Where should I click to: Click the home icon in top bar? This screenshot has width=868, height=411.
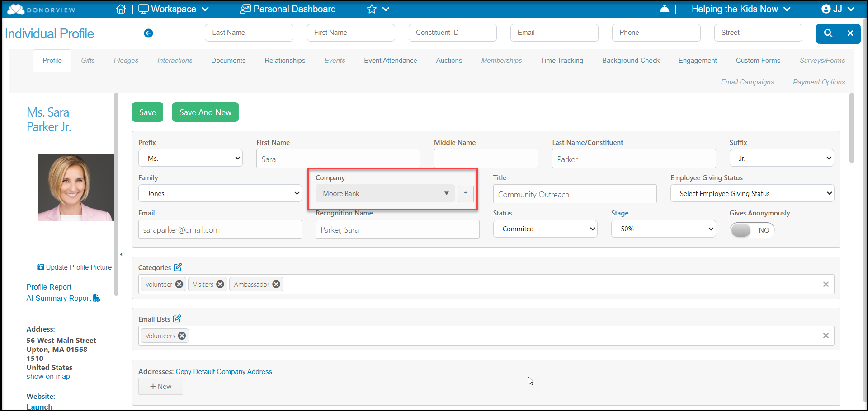point(121,9)
